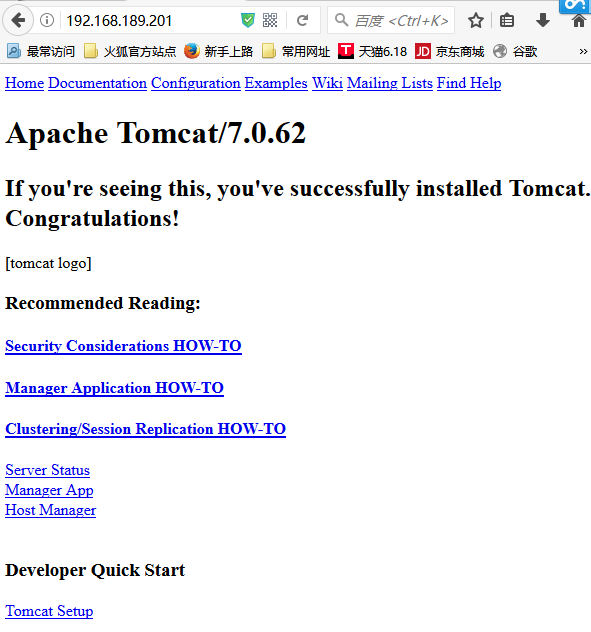Viewport: 591px width, 632px height.
Task: Click the browser back arrow button
Action: click(x=18, y=20)
